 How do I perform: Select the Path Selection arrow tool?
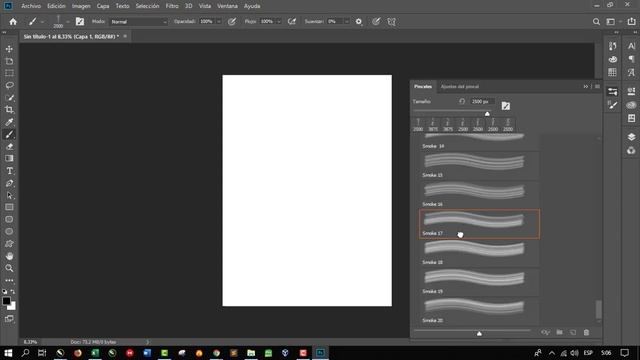[9, 196]
